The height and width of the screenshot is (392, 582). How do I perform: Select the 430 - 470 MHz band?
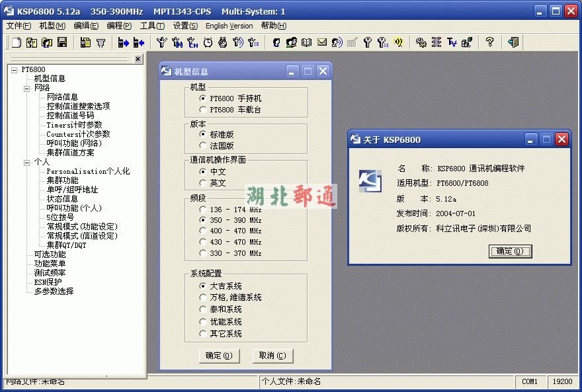pos(202,242)
